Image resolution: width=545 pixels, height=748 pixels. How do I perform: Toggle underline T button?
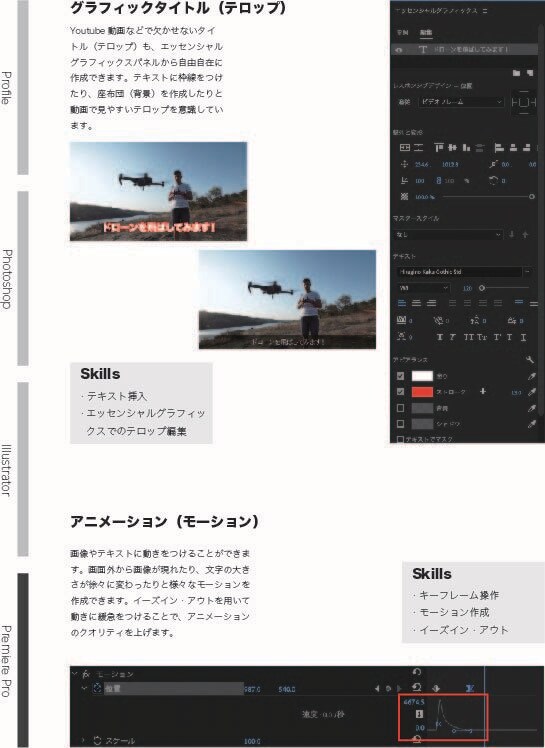[524, 337]
